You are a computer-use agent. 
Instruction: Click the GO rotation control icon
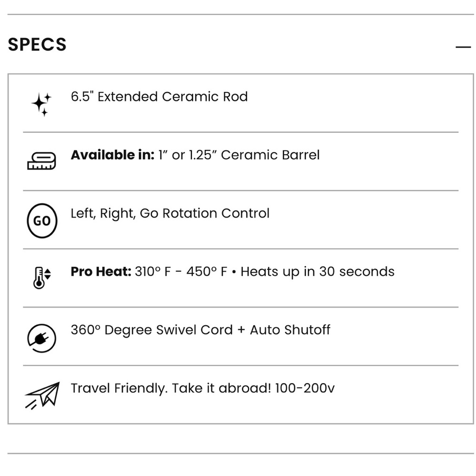42,221
